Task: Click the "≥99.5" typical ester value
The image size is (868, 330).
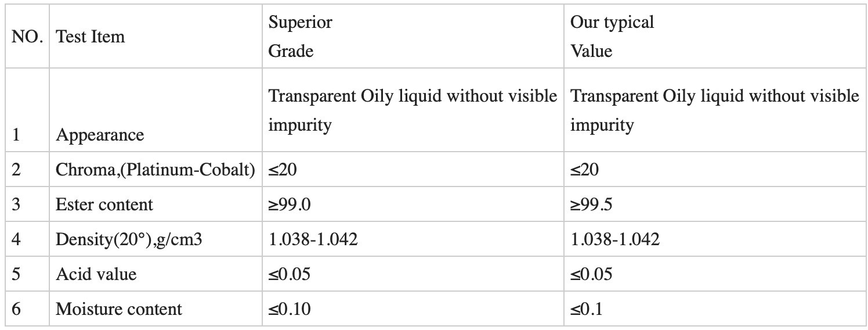Action: (591, 205)
